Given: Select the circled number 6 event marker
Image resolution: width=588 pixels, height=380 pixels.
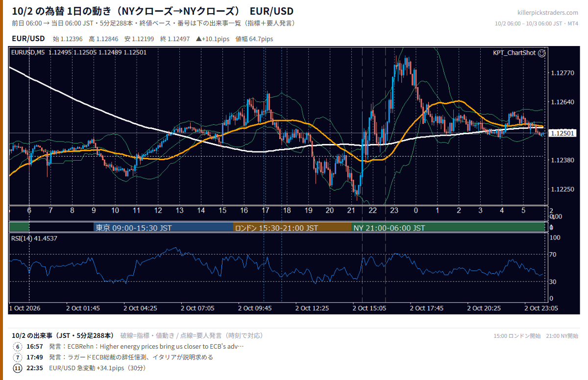Looking at the screenshot, I should [x=18, y=347].
